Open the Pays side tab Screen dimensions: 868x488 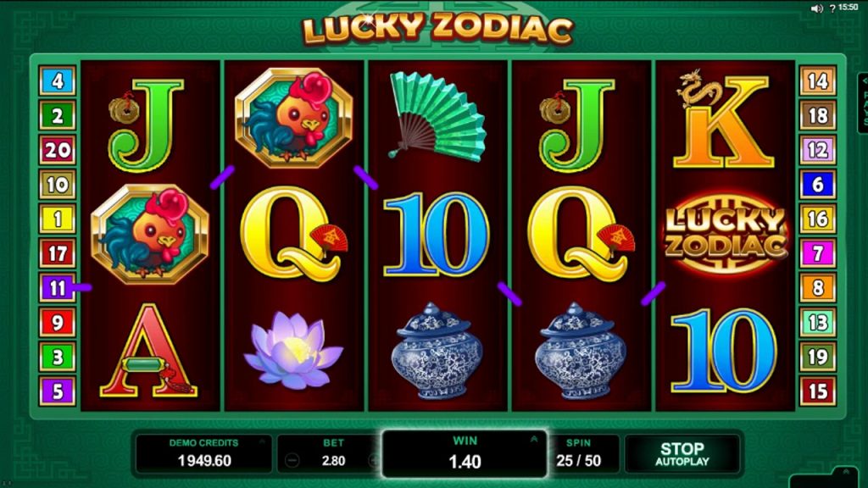[x=862, y=103]
